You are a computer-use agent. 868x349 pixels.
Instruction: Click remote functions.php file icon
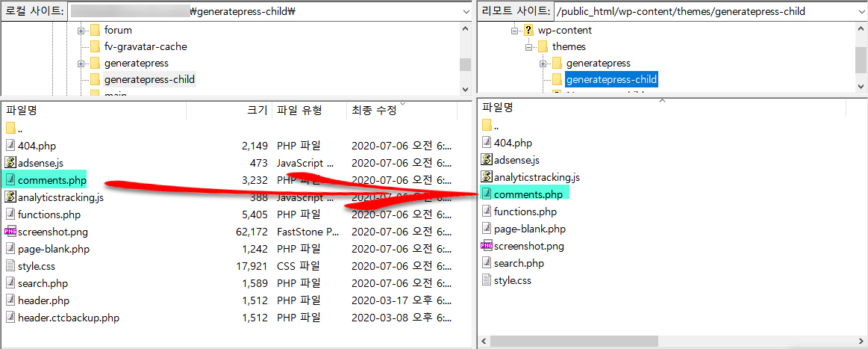(x=487, y=211)
